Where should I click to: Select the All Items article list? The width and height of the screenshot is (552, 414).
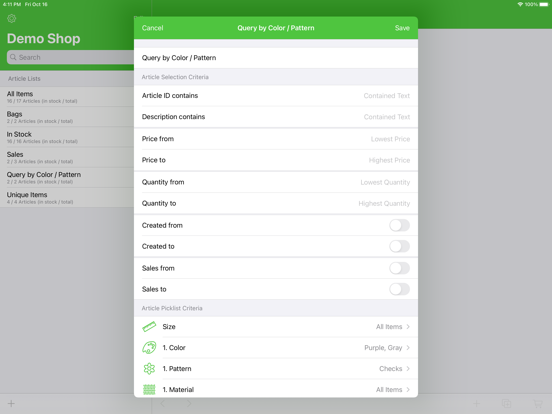tap(67, 97)
